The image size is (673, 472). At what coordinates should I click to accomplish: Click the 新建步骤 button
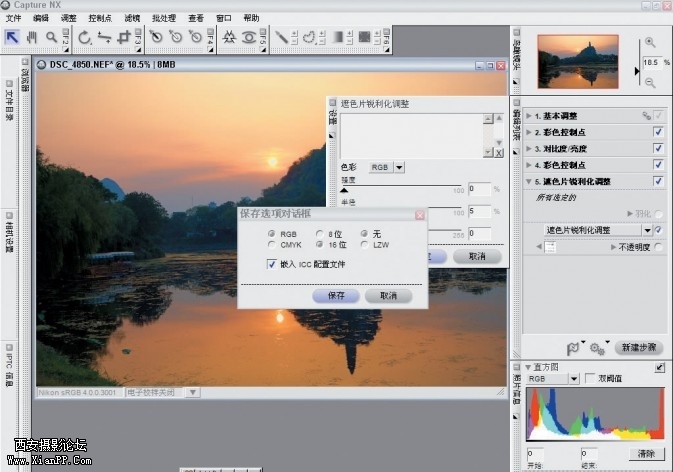click(637, 347)
